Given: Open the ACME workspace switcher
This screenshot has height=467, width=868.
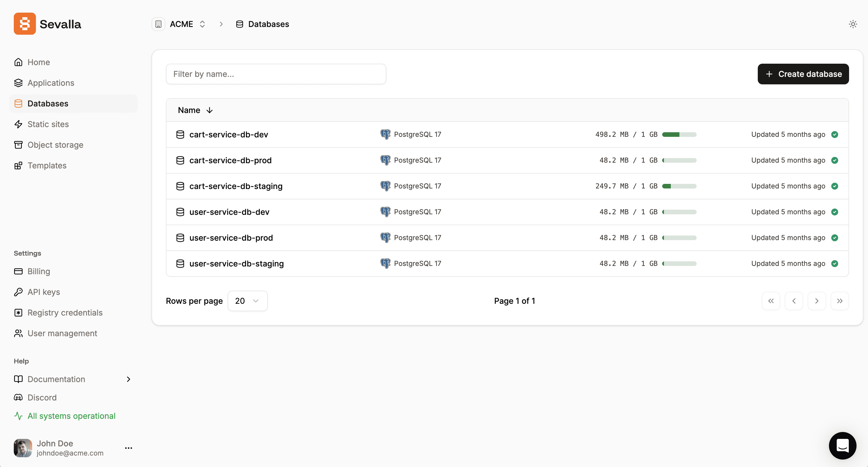Looking at the screenshot, I should pyautogui.click(x=202, y=24).
